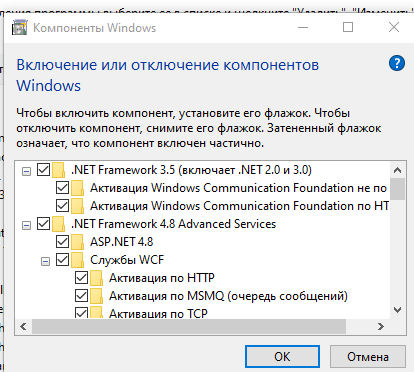Click the folder icon beside Службы WCF

tap(77, 260)
